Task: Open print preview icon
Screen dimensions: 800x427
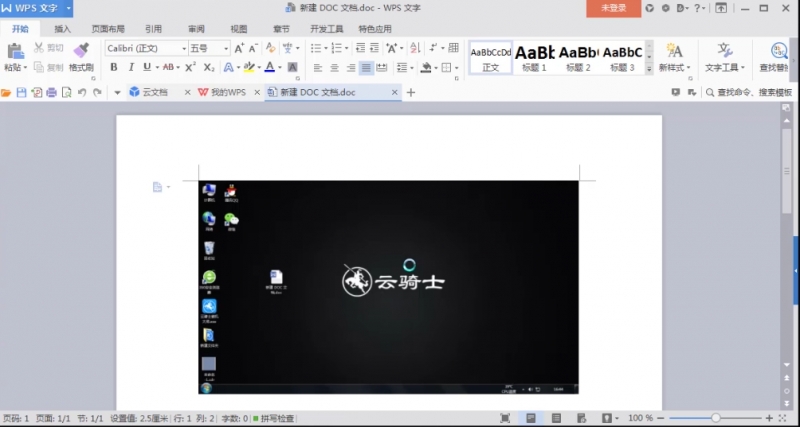Action: pos(66,92)
